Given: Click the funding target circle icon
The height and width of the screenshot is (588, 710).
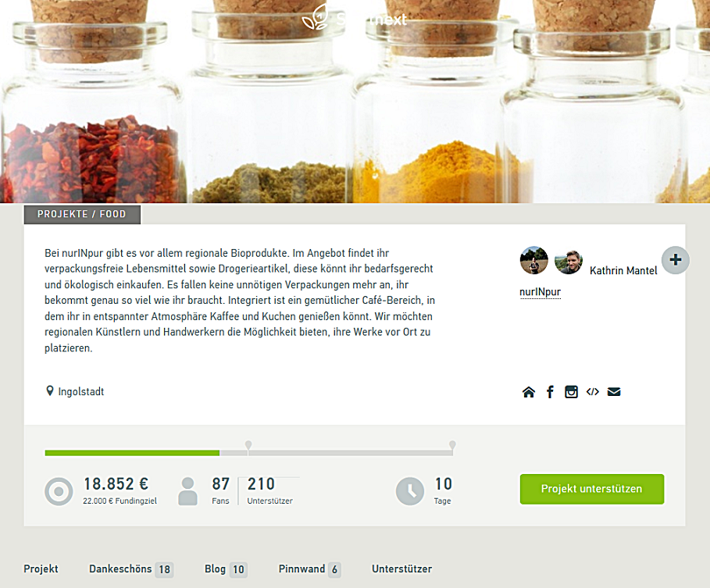Looking at the screenshot, I should coord(59,491).
